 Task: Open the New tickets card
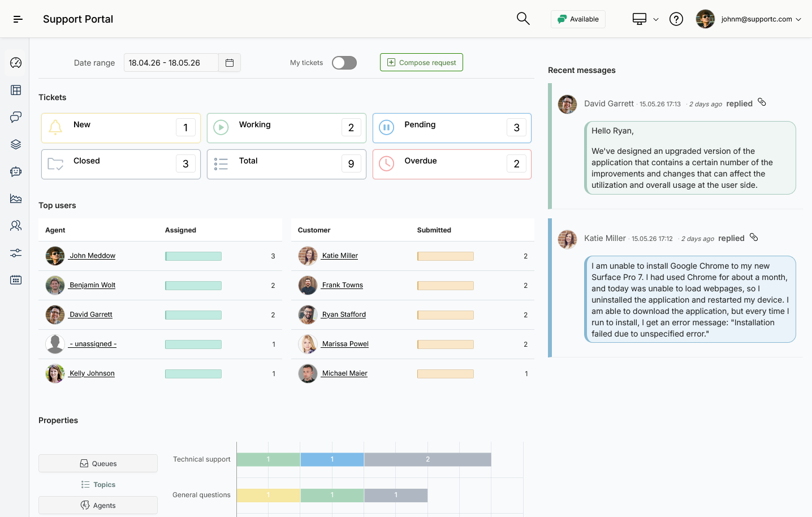click(121, 128)
